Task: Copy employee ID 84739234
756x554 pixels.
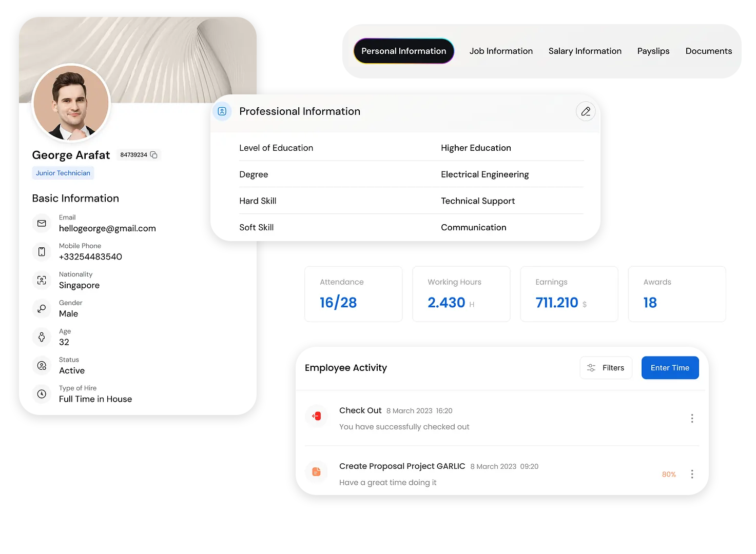Action: click(153, 155)
